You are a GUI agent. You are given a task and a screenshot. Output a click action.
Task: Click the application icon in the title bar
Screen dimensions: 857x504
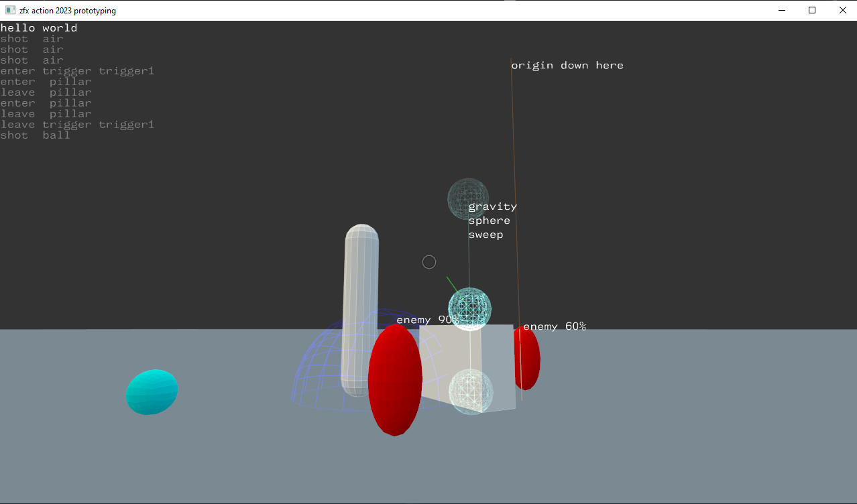tap(10, 10)
